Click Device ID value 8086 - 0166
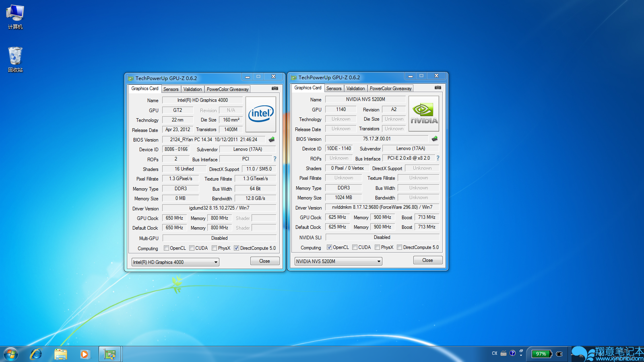 tap(176, 149)
